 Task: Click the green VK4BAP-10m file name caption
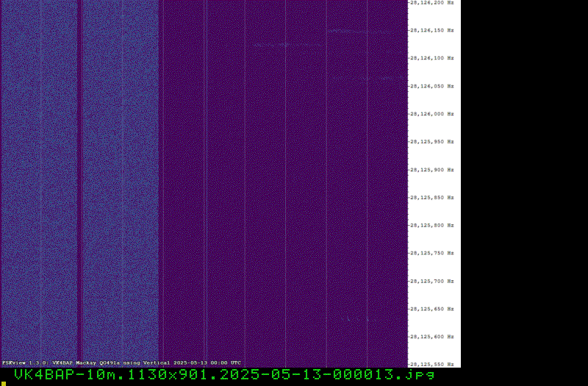click(224, 375)
